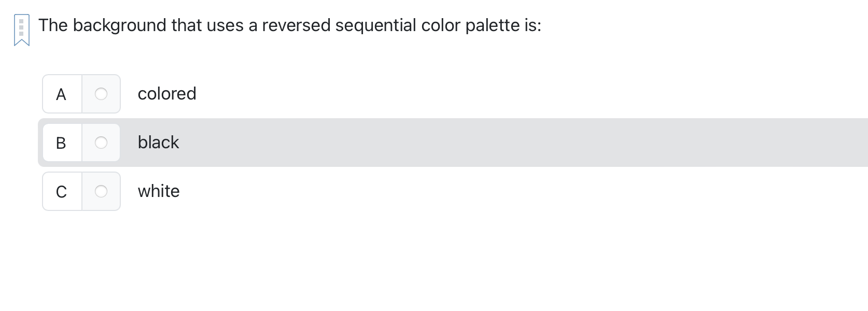Select the radio button for option B
Viewport: 868px width, 311px height.
pyautogui.click(x=101, y=143)
